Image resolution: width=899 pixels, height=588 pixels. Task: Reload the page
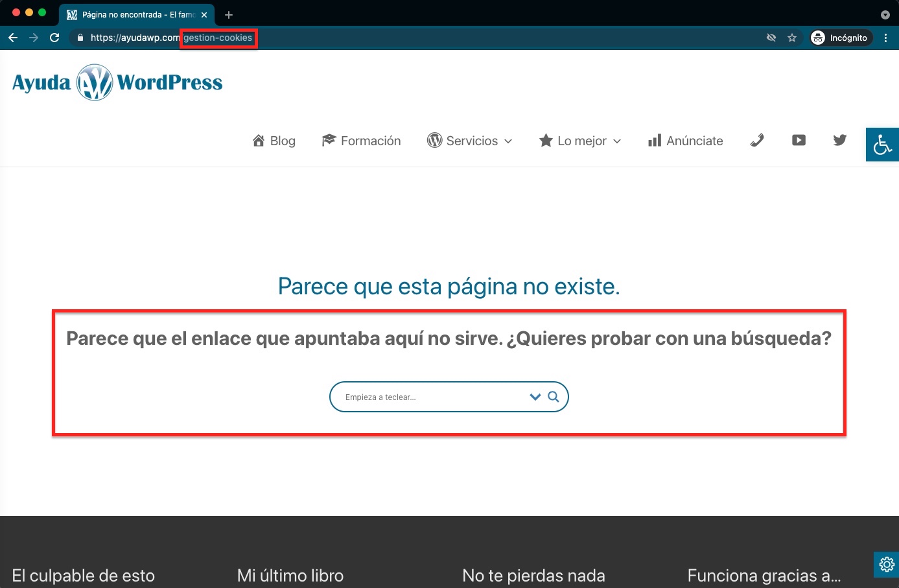[55, 38]
